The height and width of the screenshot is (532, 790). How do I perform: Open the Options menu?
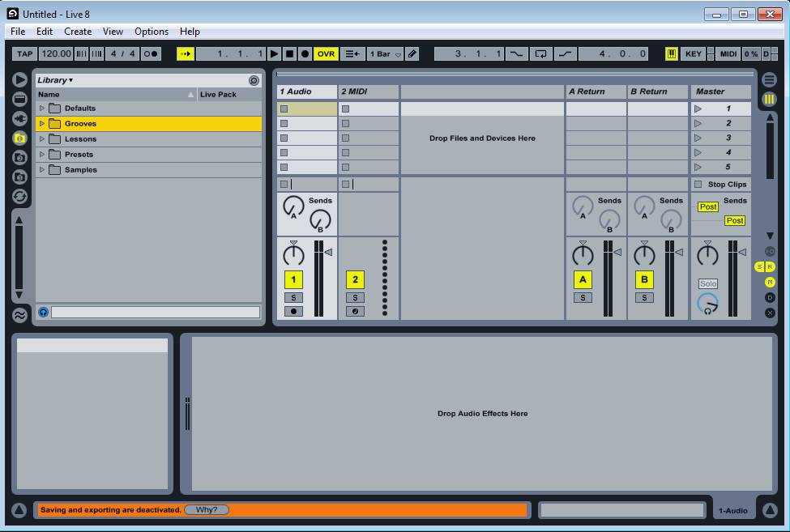(x=152, y=32)
